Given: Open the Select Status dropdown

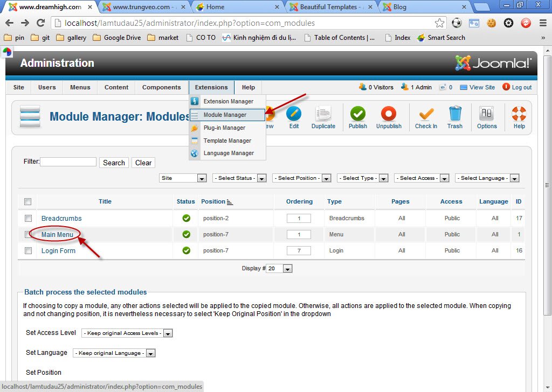Looking at the screenshot, I should 239,178.
